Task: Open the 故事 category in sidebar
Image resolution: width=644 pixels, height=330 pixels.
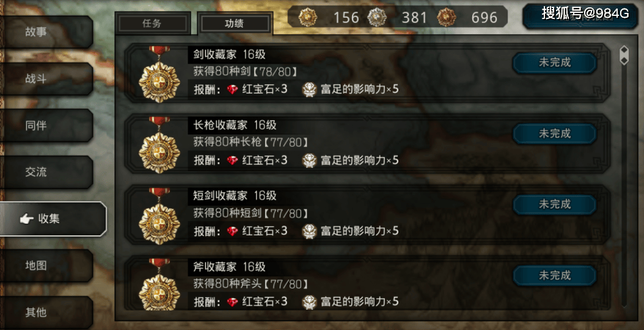Action: click(x=46, y=32)
